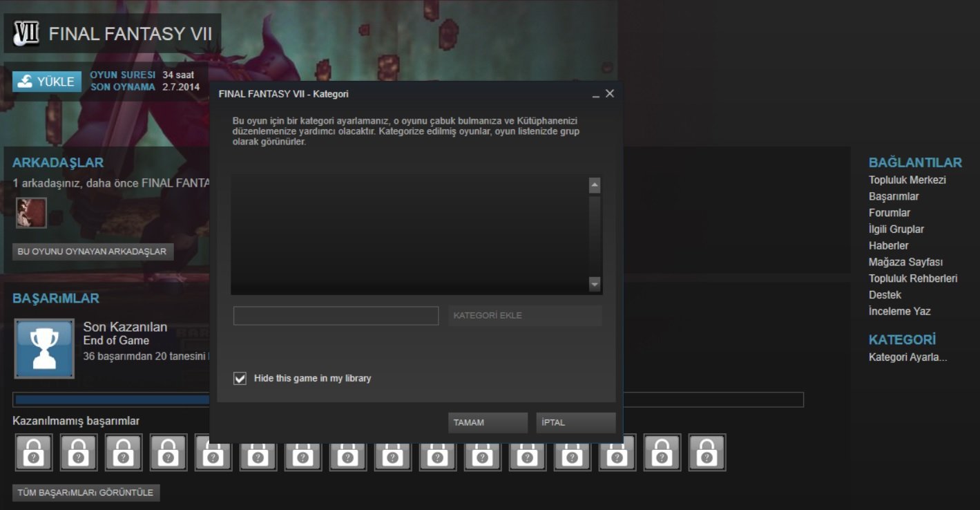980x510 pixels.
Task: Click the İnceleme Yaz link
Action: click(900, 312)
